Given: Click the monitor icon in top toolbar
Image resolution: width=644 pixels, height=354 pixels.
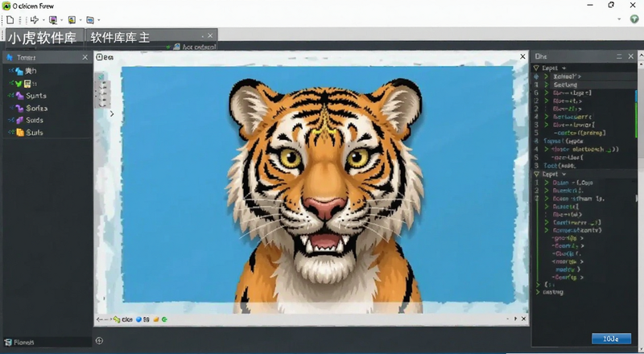Looking at the screenshot, I should click(x=53, y=20).
